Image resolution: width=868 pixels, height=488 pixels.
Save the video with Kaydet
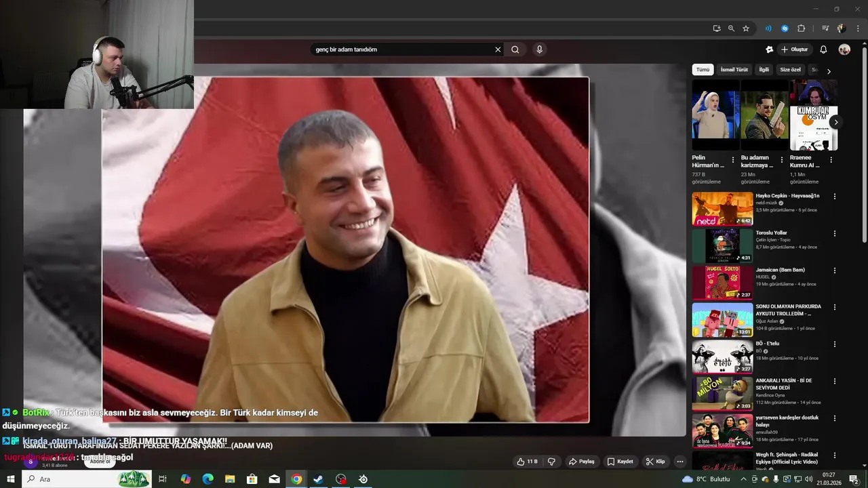(x=620, y=462)
